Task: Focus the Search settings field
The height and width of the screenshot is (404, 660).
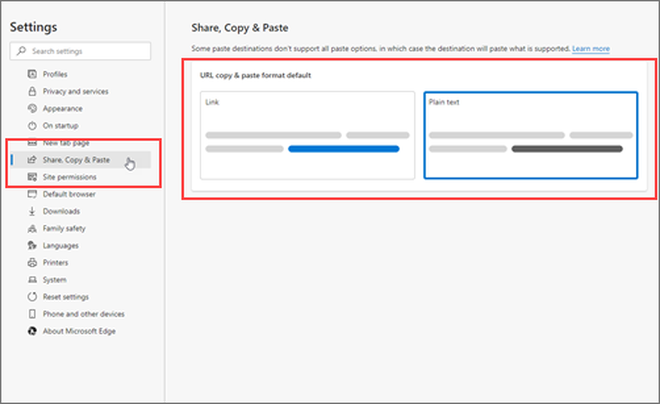Action: coord(80,51)
